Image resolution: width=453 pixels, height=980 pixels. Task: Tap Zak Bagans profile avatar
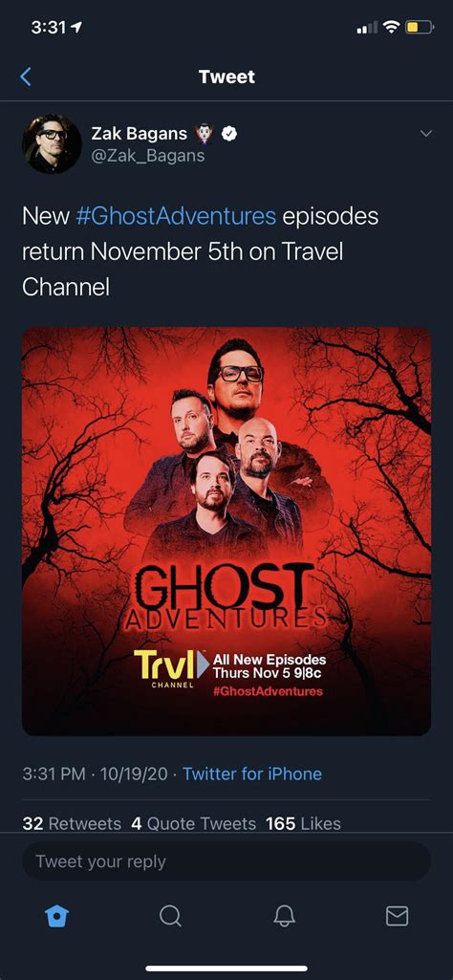(52, 143)
